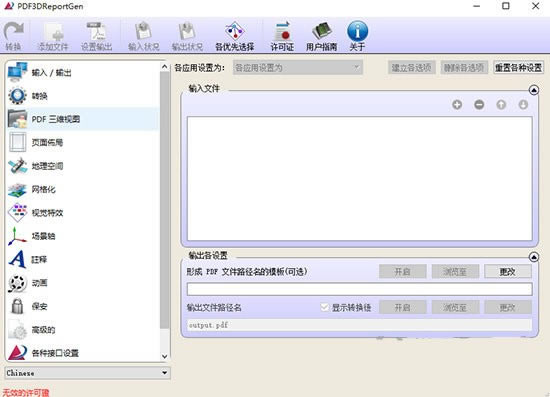Click the 添加文件 add file toolbar icon
The width and height of the screenshot is (550, 397).
(53, 35)
